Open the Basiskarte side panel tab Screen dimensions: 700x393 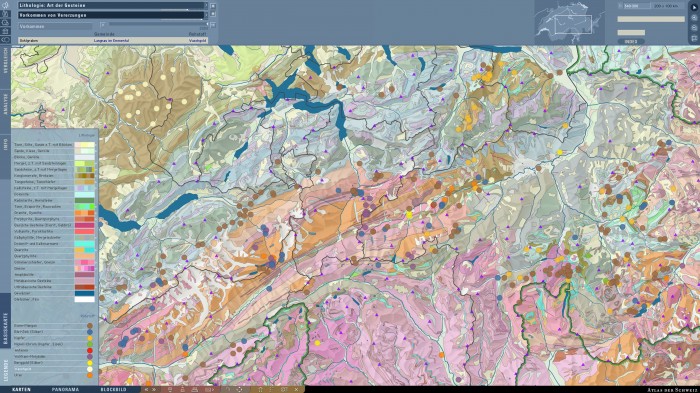(x=5, y=328)
